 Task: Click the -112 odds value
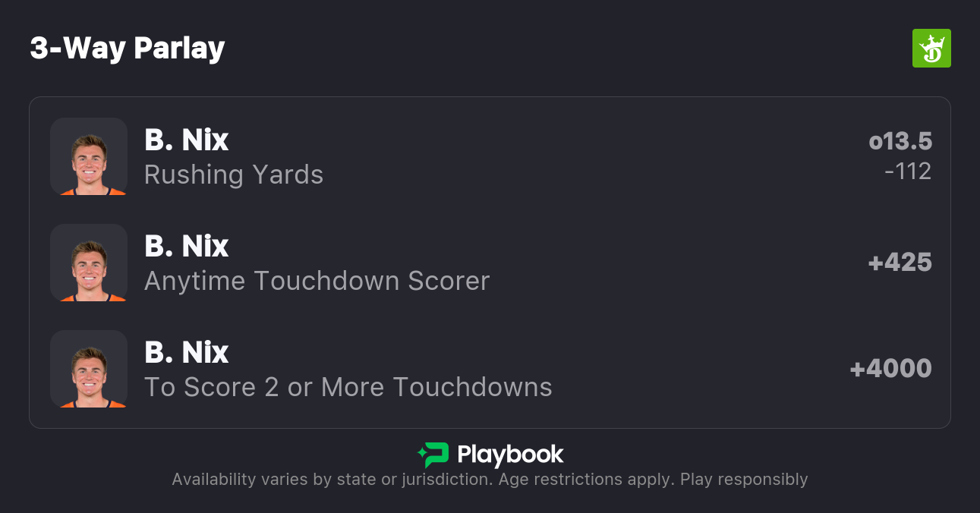pyautogui.click(x=908, y=172)
